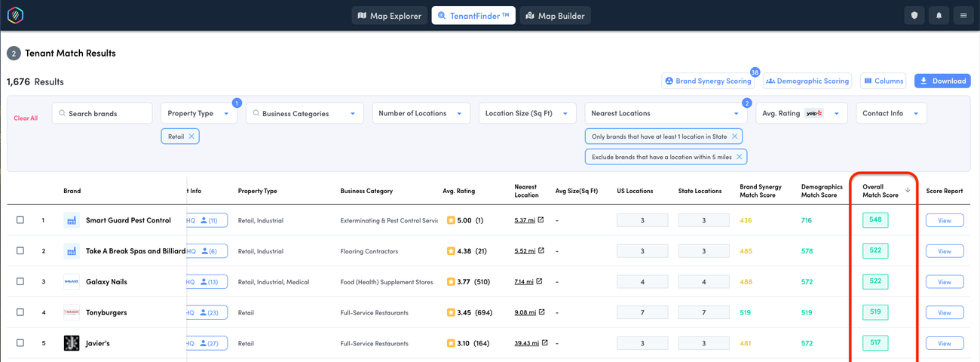Click US Locations value 7 for Tonyburgers
This screenshot has height=362, width=980.
click(642, 312)
